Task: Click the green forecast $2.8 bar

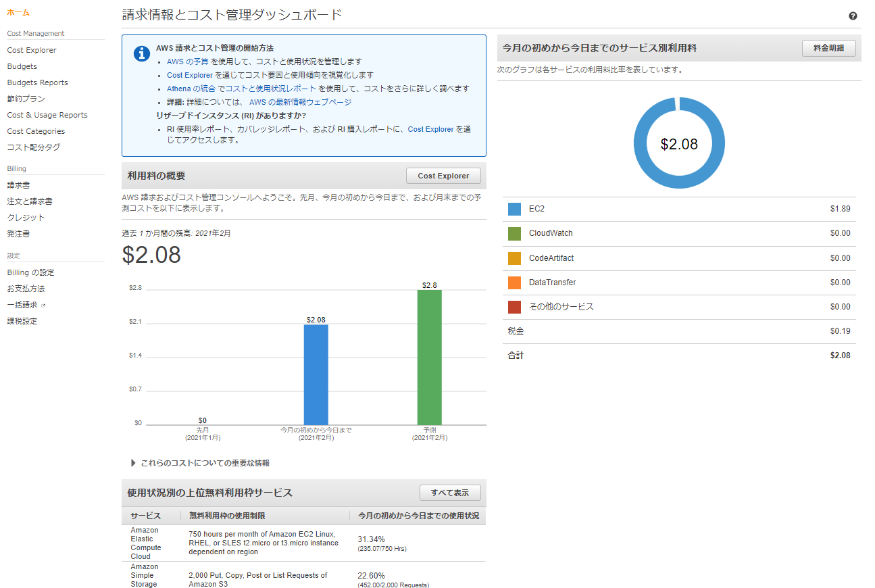Action: click(x=429, y=358)
